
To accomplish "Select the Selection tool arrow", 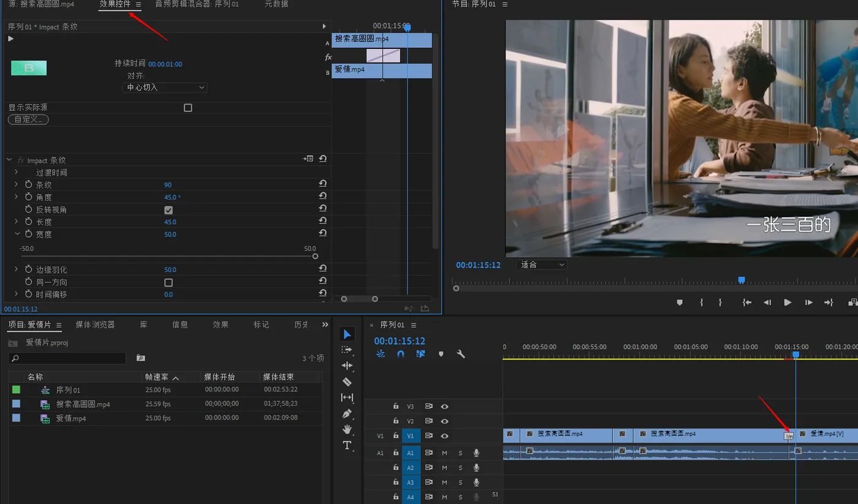I will click(347, 334).
